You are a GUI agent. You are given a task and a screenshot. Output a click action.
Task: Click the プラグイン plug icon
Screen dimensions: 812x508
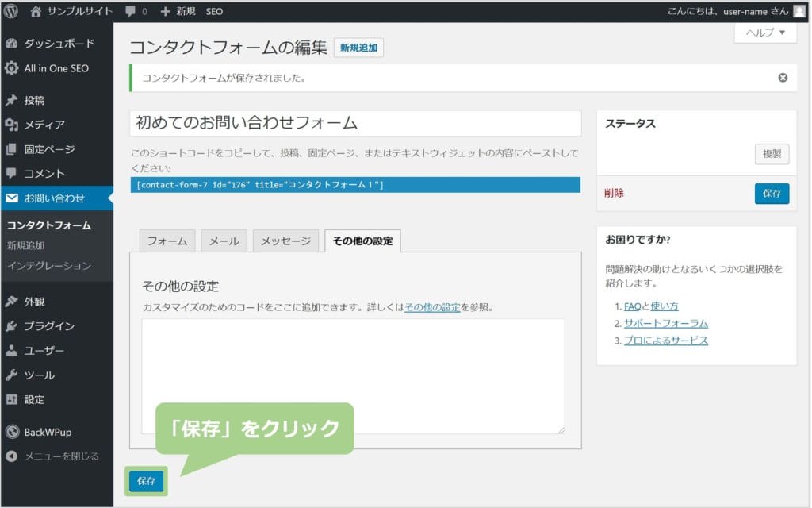(x=11, y=326)
